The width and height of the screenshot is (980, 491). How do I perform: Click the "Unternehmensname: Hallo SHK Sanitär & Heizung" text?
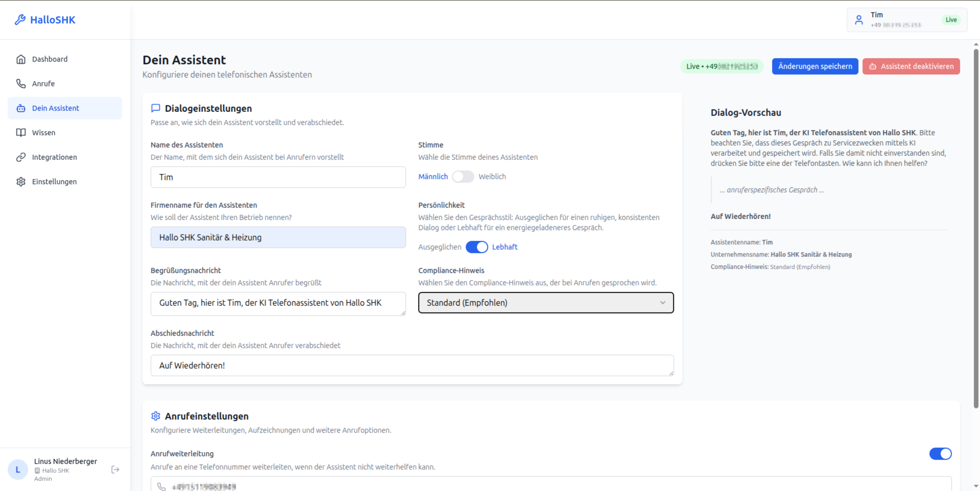click(x=781, y=254)
